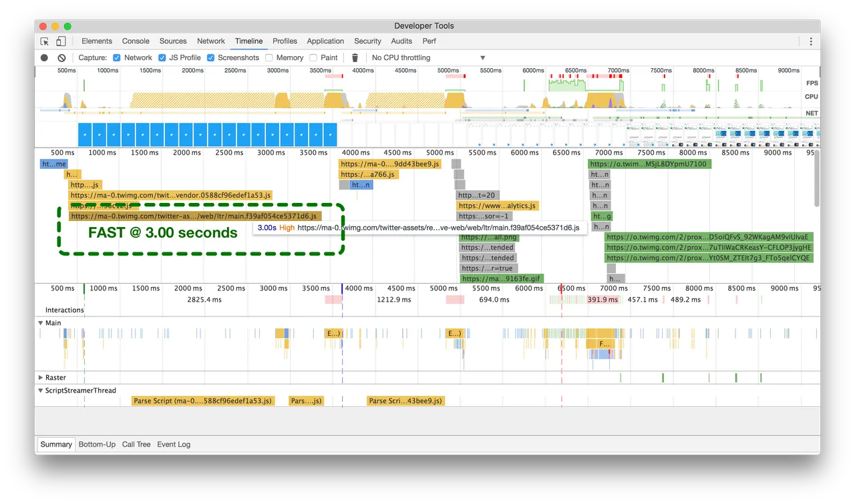Open the DevTools three-dot customize menu
855x504 pixels.
coord(810,41)
